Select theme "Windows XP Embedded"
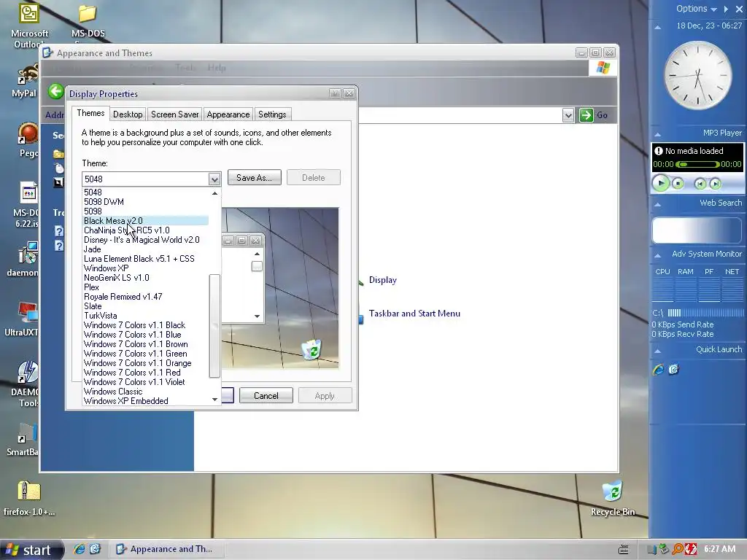Screen dimensions: 747x560 145,401
